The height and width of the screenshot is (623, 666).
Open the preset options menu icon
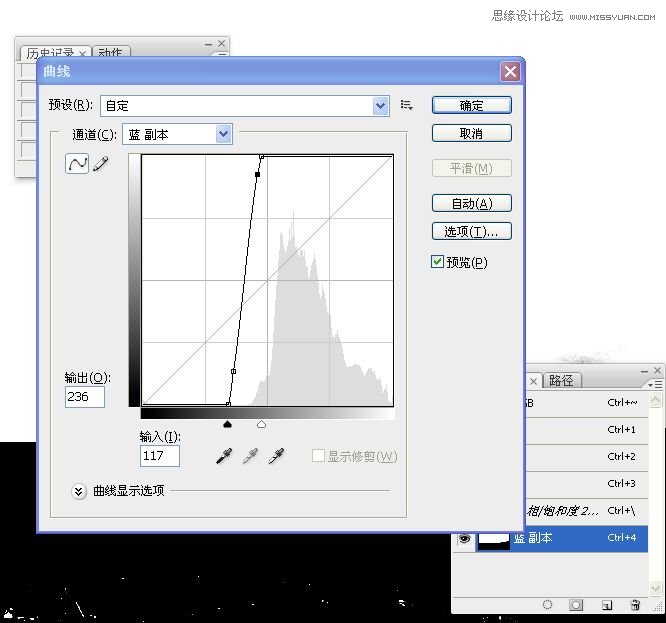click(407, 105)
